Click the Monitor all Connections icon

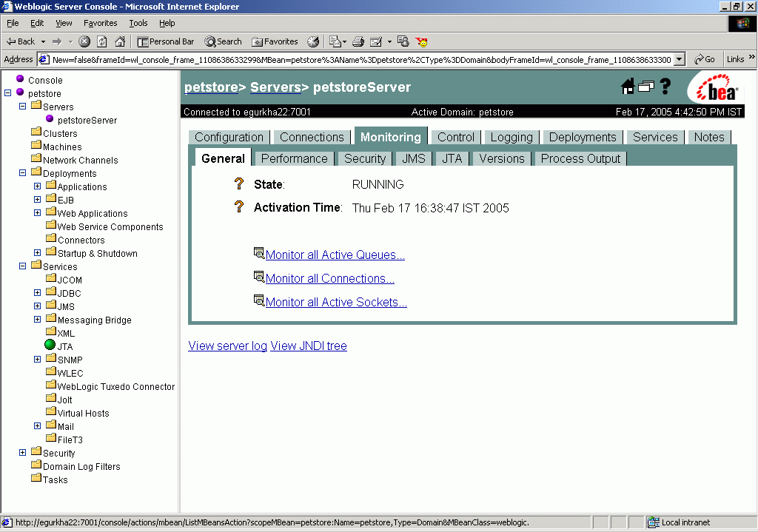click(x=259, y=277)
